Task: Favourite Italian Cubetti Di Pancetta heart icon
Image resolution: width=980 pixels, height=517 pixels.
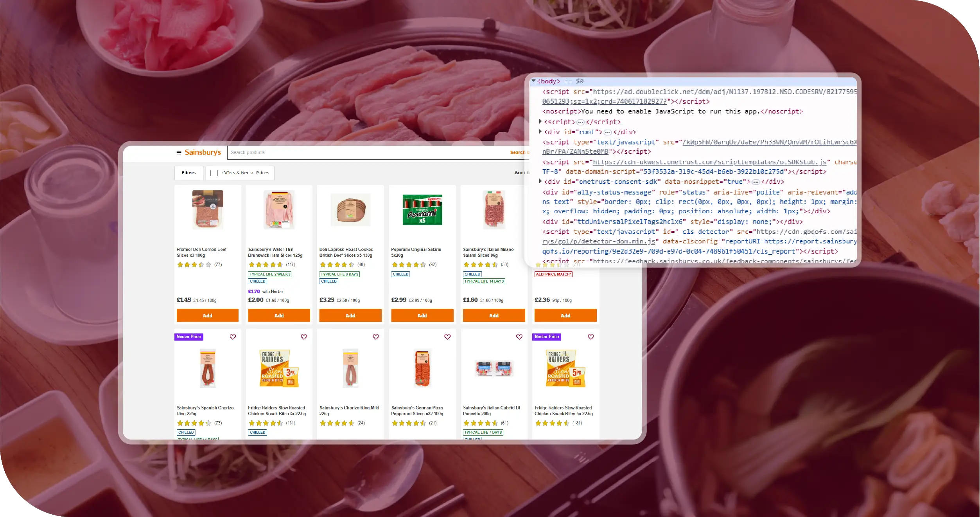Action: (x=519, y=337)
